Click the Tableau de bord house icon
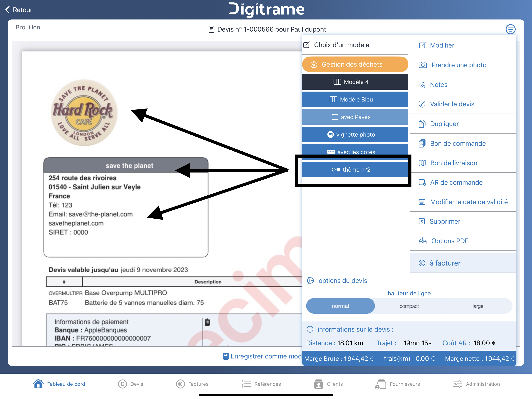Screen dimensions: 532x399 click(x=38, y=384)
